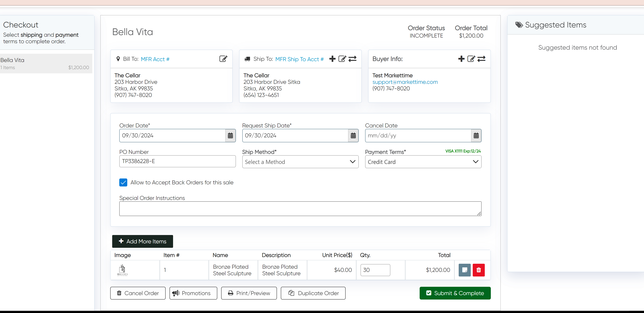
Task: Click Add More Items button
Action: [x=143, y=241]
